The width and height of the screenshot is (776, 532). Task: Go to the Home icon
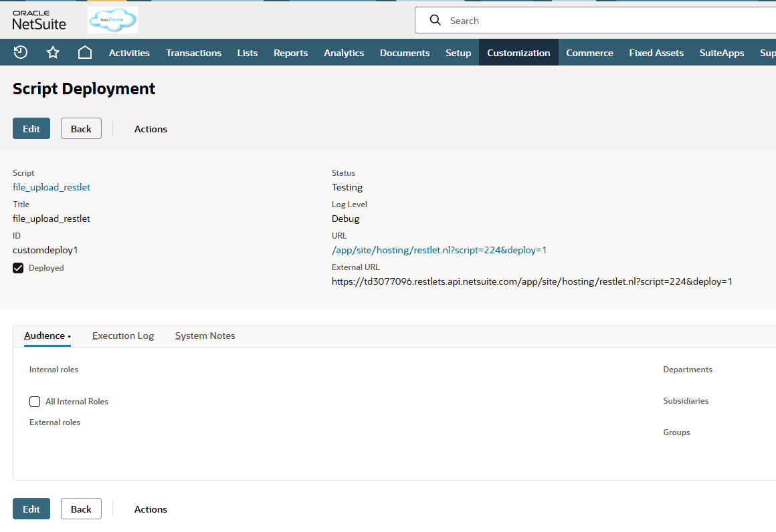point(85,53)
